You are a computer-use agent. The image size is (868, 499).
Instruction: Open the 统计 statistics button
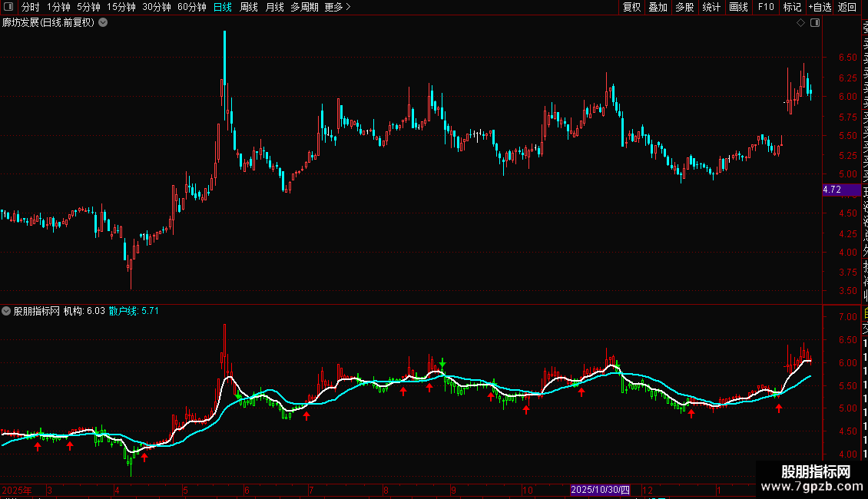point(711,7)
